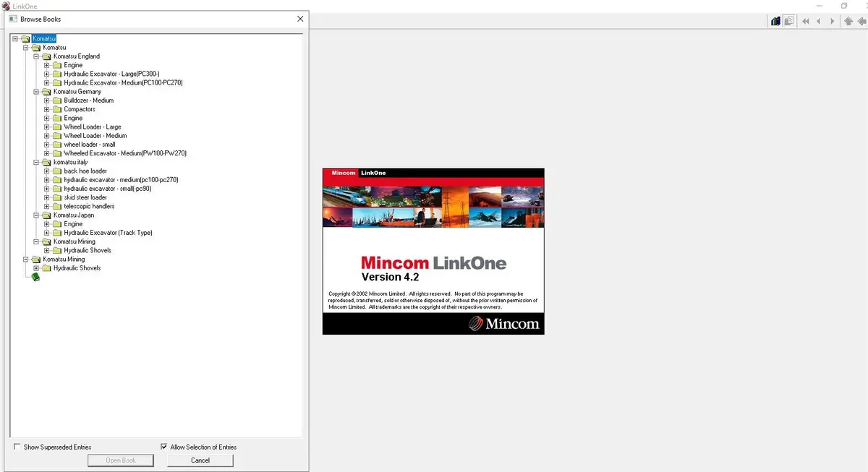Close the Browse Books dialog
868x472 pixels.
[300, 19]
